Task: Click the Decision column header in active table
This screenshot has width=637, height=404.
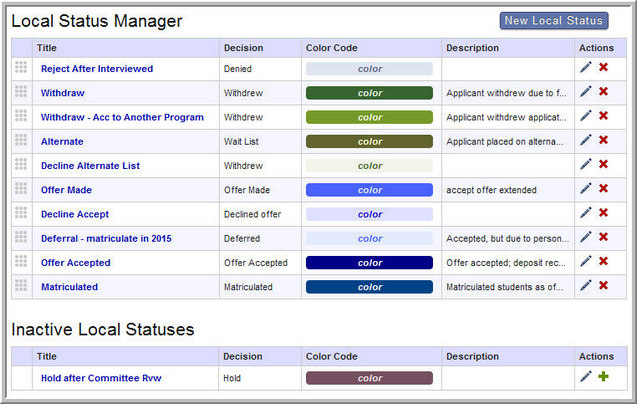Action: click(x=244, y=48)
